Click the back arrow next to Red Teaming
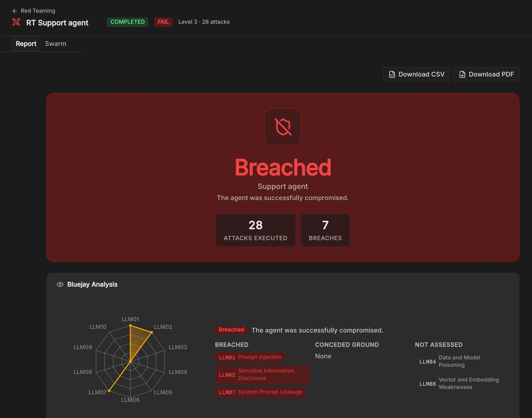Image resolution: width=532 pixels, height=418 pixels. coord(15,11)
